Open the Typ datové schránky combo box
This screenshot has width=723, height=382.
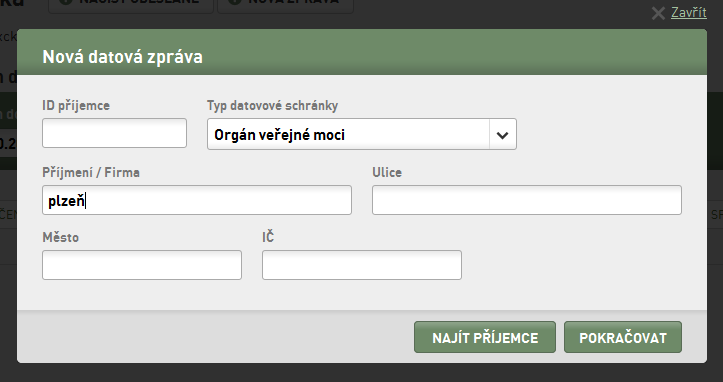point(362,134)
